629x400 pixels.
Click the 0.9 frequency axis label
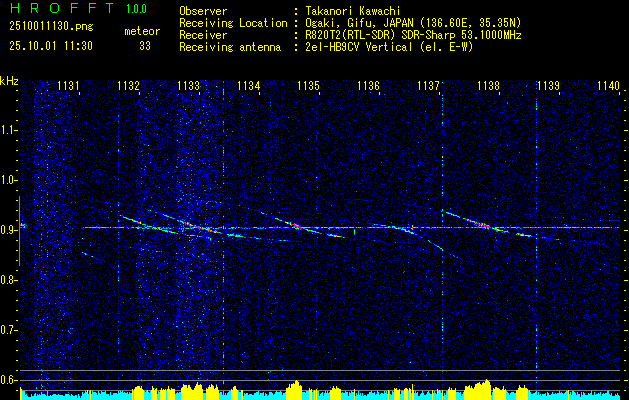tap(8, 230)
